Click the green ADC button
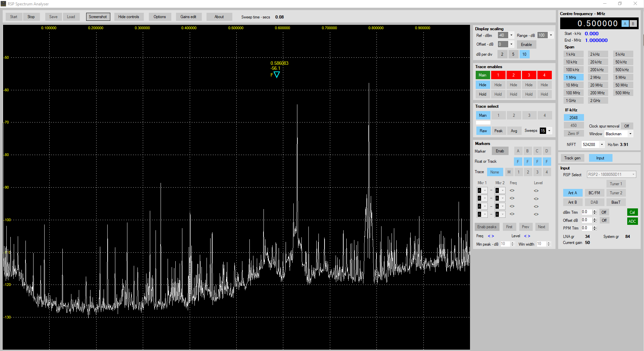 coord(632,221)
